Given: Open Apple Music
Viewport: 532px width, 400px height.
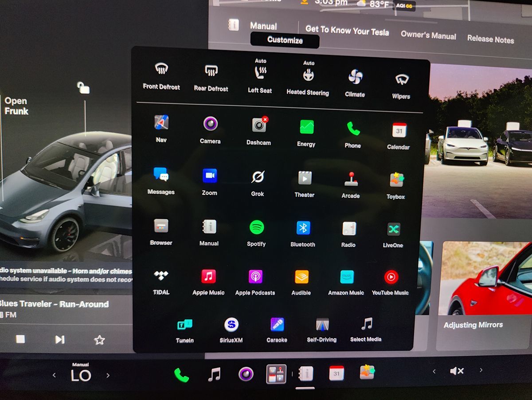Looking at the screenshot, I should [208, 282].
